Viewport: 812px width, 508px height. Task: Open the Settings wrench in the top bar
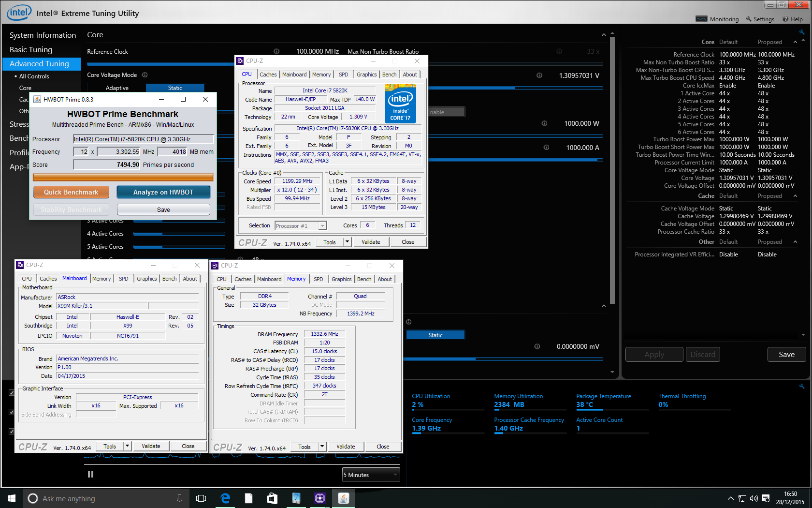[760, 19]
